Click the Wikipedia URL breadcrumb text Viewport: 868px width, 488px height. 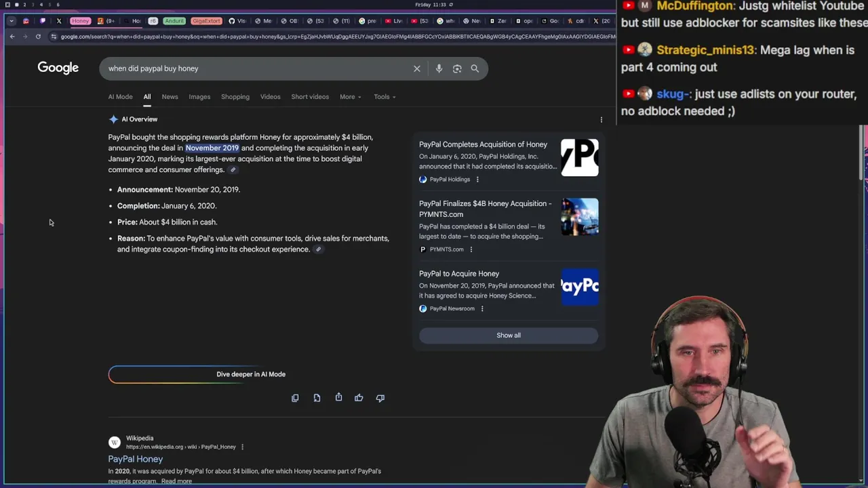(181, 447)
